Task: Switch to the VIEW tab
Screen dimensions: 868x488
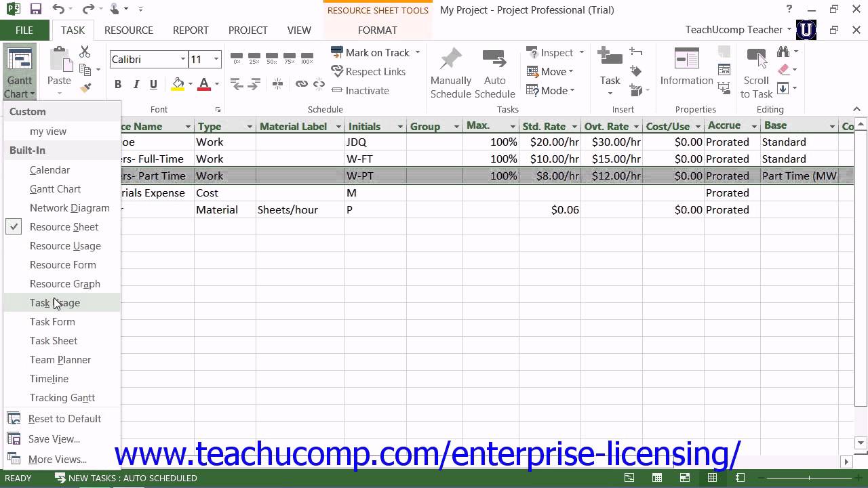Action: click(x=299, y=30)
